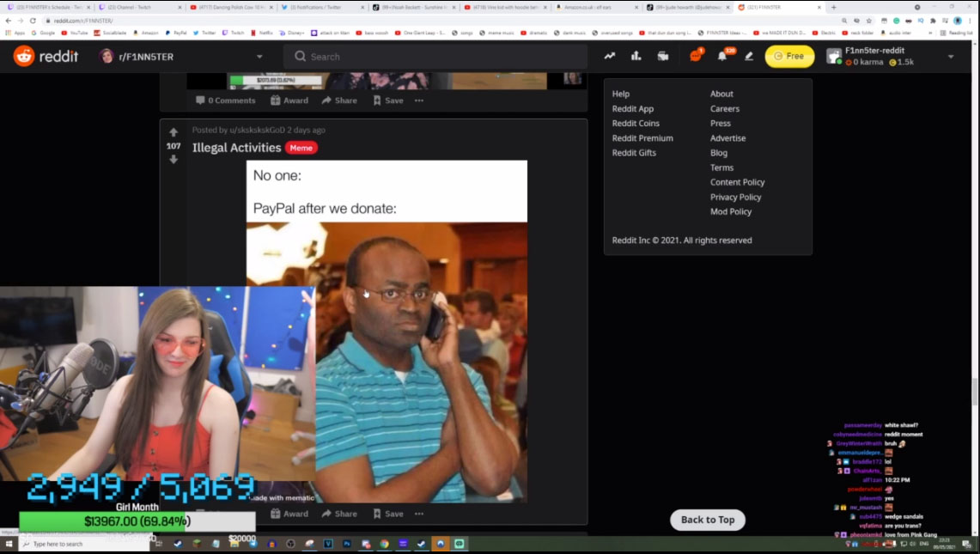The width and height of the screenshot is (980, 554).
Task: Open more options on Illegal Activities post
Action: coord(419,514)
